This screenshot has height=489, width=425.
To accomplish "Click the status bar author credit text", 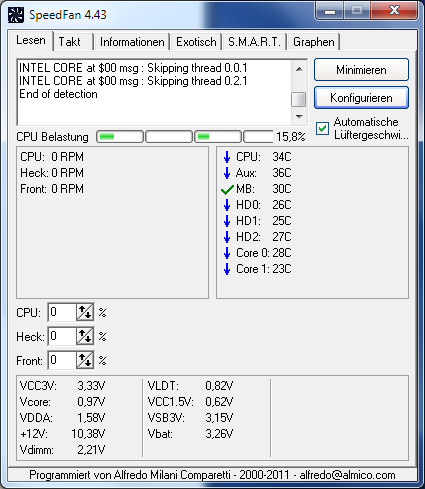I will coord(212,475).
